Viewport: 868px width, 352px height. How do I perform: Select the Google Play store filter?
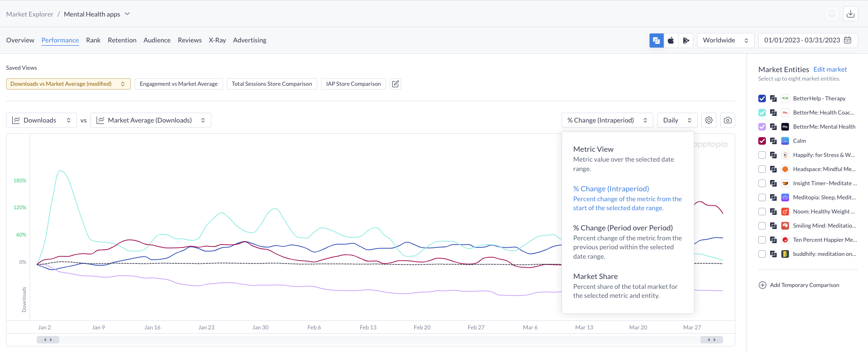[x=686, y=41]
